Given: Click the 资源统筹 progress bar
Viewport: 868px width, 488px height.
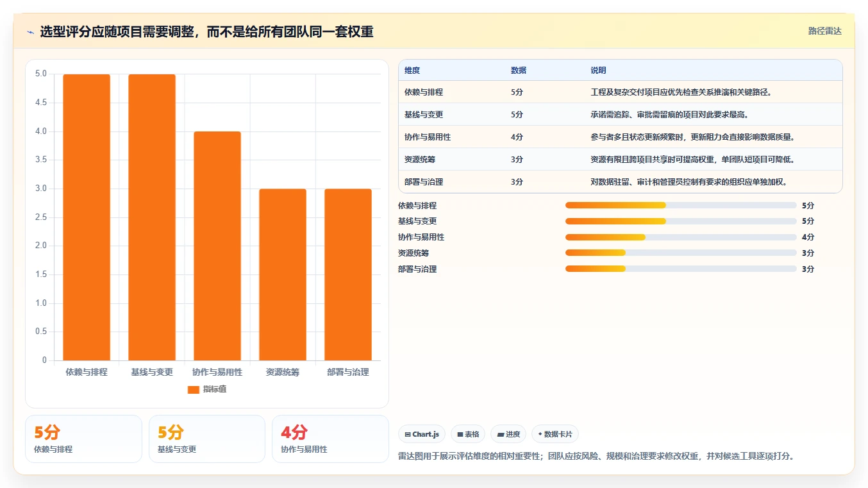Looking at the screenshot, I should [681, 253].
